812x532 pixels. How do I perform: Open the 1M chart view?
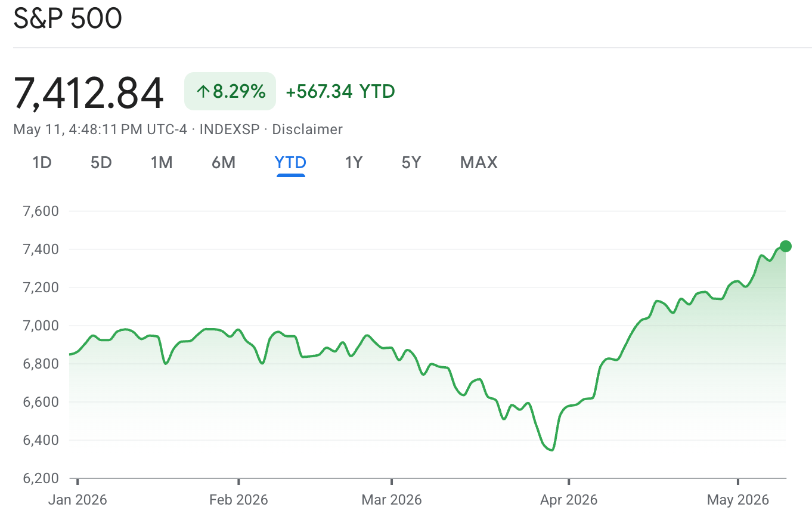pyautogui.click(x=162, y=162)
